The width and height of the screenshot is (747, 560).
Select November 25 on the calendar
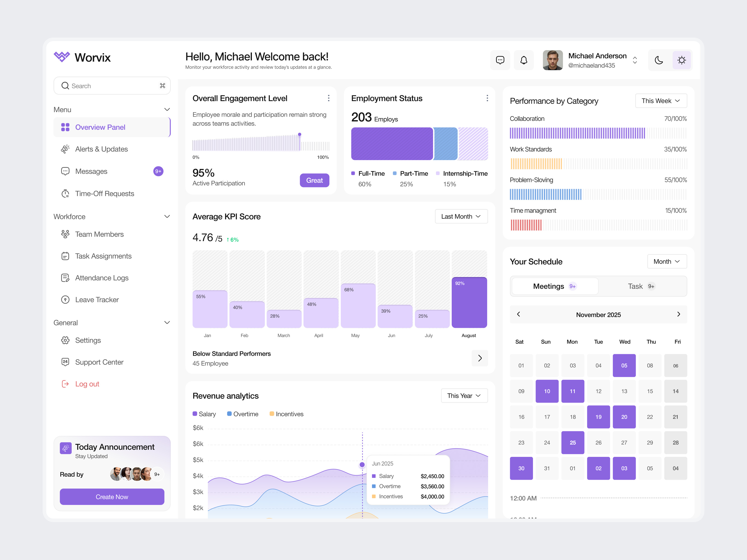573,443
